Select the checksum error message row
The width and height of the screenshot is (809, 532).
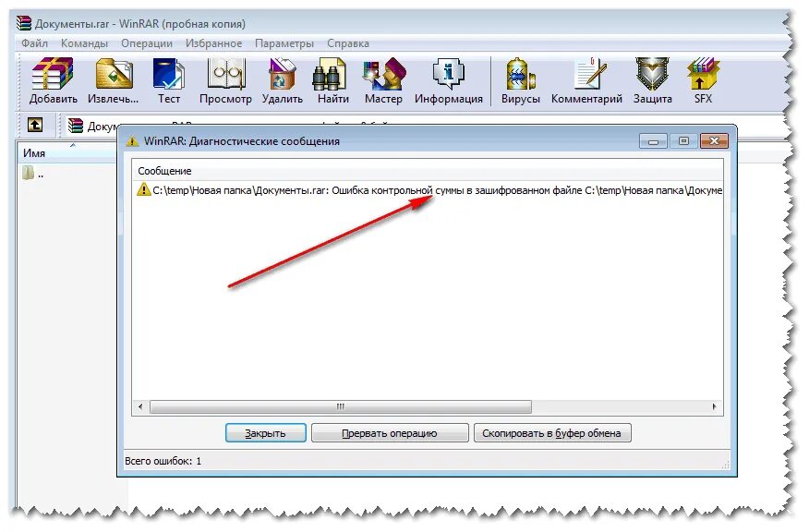tap(428, 190)
